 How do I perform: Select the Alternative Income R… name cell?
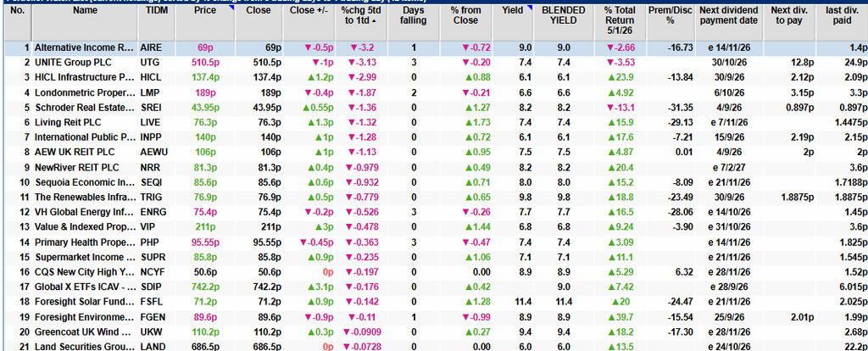point(84,48)
